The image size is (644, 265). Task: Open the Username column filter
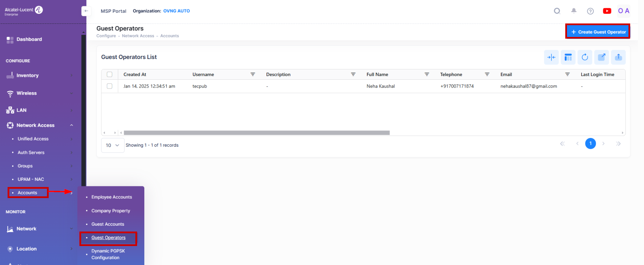pos(253,75)
